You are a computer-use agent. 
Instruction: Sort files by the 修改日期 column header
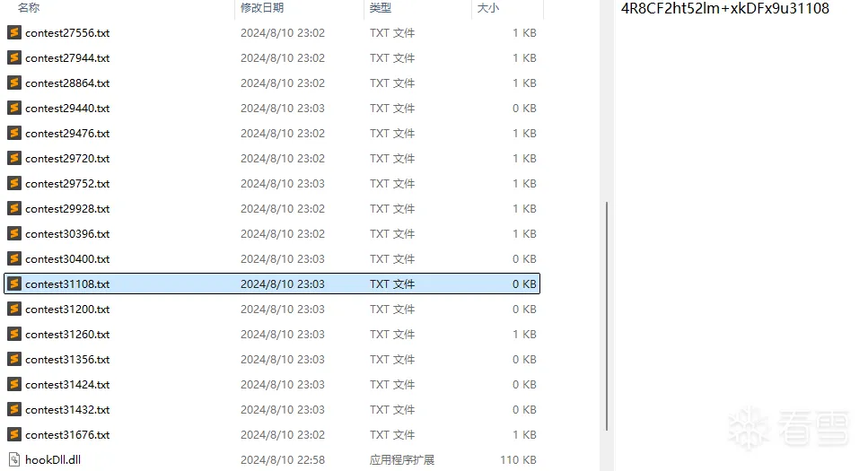pos(262,8)
